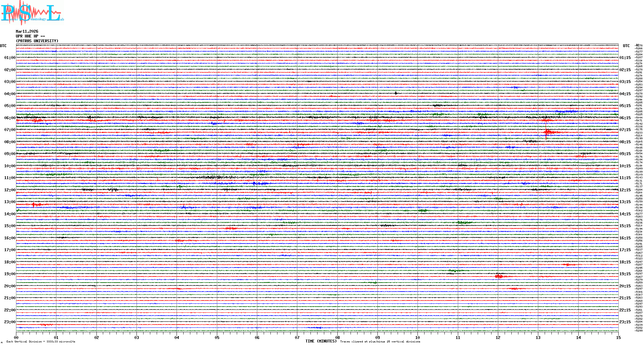This screenshot has height=346, width=644.
Task: Select the 07:00 hour label on left
Action: coord(10,130)
